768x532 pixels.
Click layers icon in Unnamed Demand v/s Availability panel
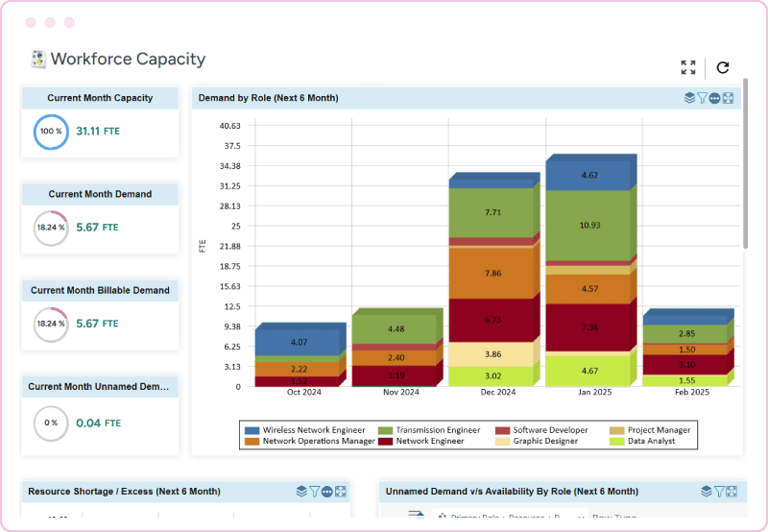click(707, 492)
